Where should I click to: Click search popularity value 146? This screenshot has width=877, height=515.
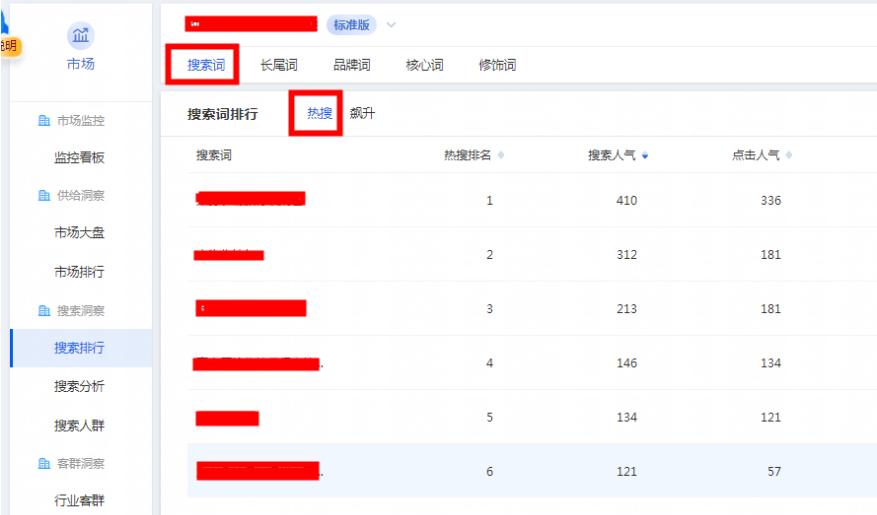626,363
